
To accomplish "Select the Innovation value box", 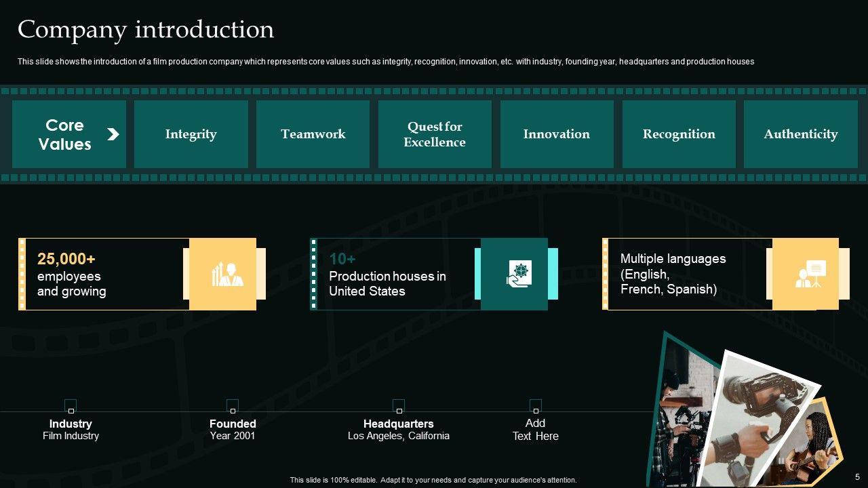I will (557, 134).
